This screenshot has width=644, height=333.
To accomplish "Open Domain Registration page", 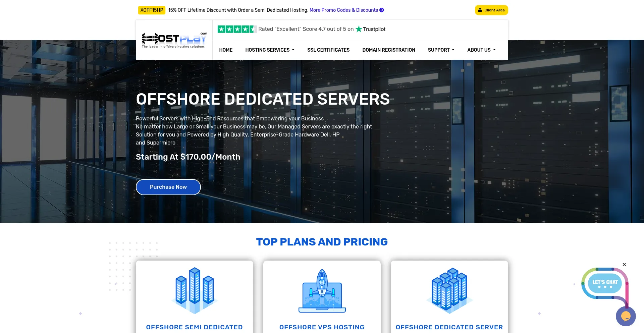I will (x=389, y=50).
